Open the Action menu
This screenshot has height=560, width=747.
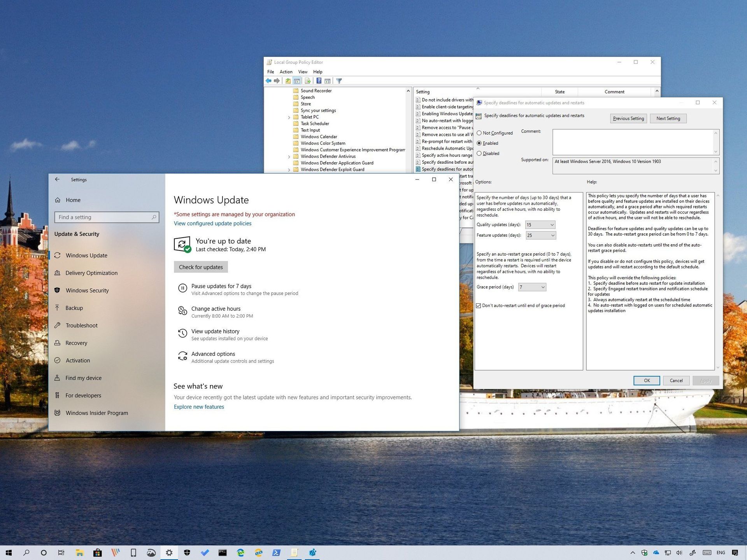coord(286,72)
